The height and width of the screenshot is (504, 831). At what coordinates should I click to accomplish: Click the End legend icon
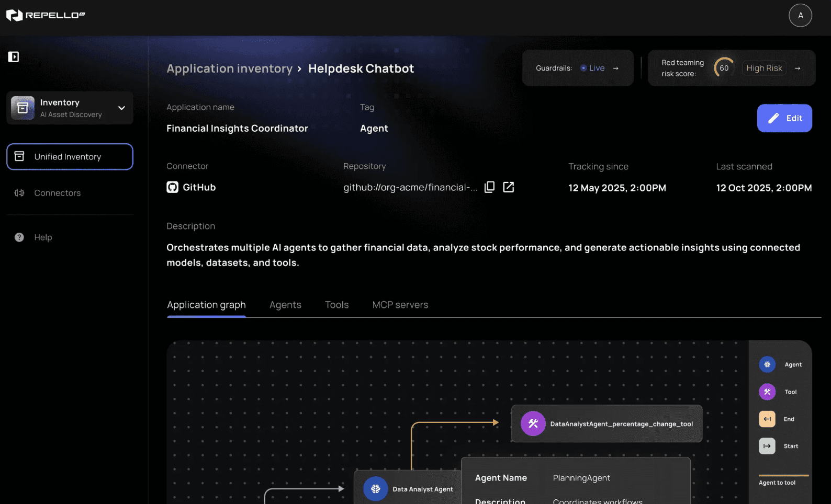(767, 419)
